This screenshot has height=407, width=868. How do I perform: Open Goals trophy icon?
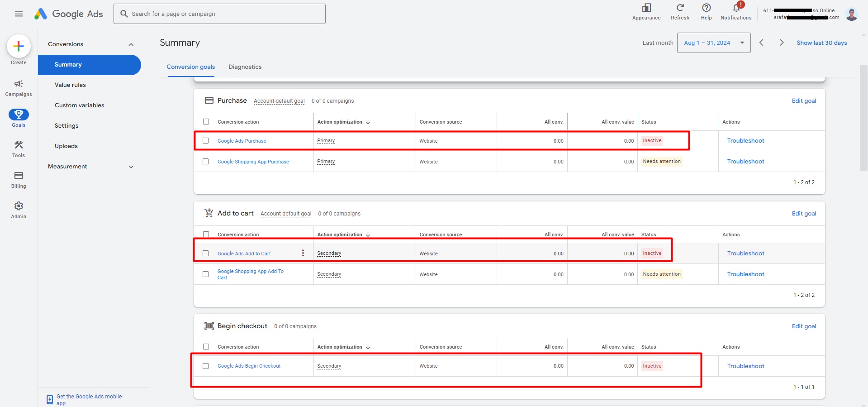[x=19, y=115]
